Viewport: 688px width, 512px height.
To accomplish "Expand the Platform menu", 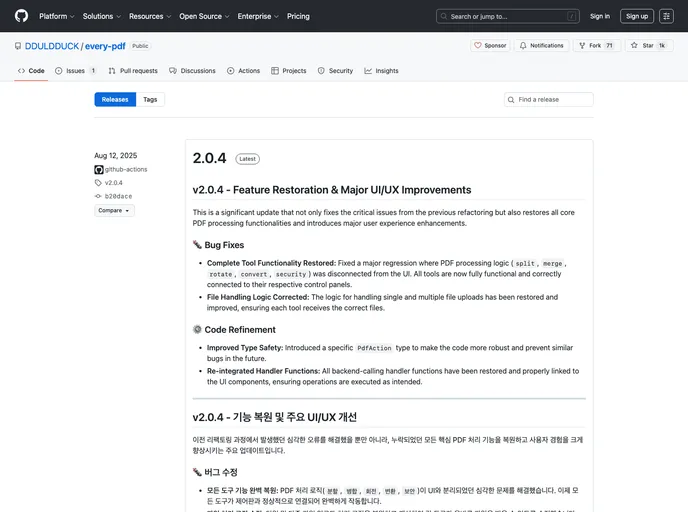I will tap(56, 16).
